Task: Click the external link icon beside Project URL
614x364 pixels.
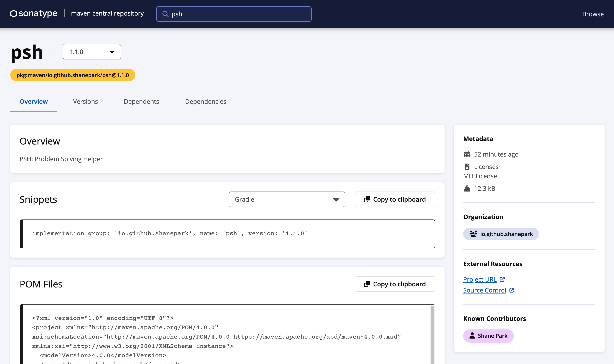Action: point(502,279)
